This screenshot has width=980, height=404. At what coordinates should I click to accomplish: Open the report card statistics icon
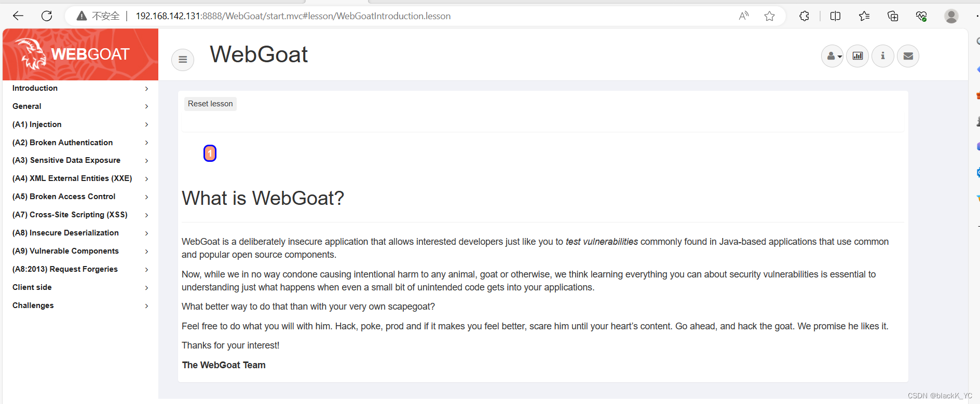(857, 56)
